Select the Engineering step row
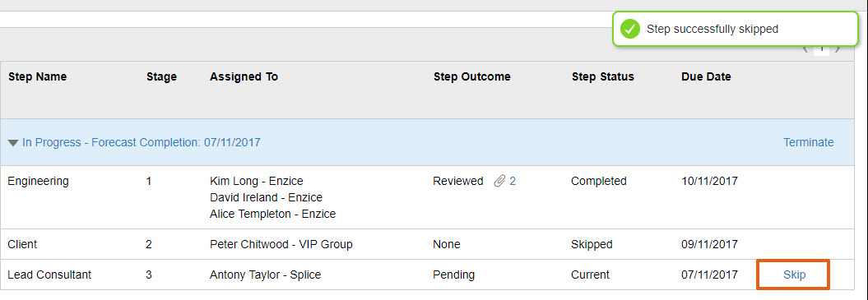868x300 pixels. [426, 197]
